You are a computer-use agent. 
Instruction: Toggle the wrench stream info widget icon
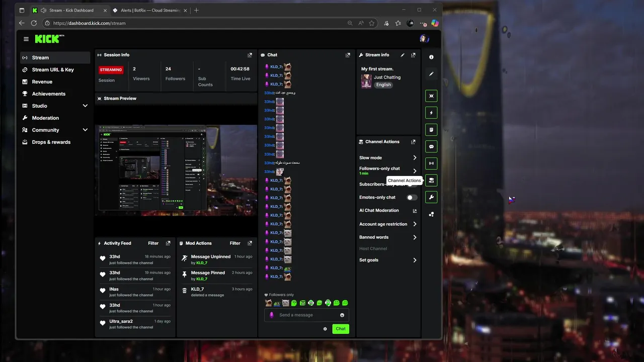pyautogui.click(x=431, y=197)
